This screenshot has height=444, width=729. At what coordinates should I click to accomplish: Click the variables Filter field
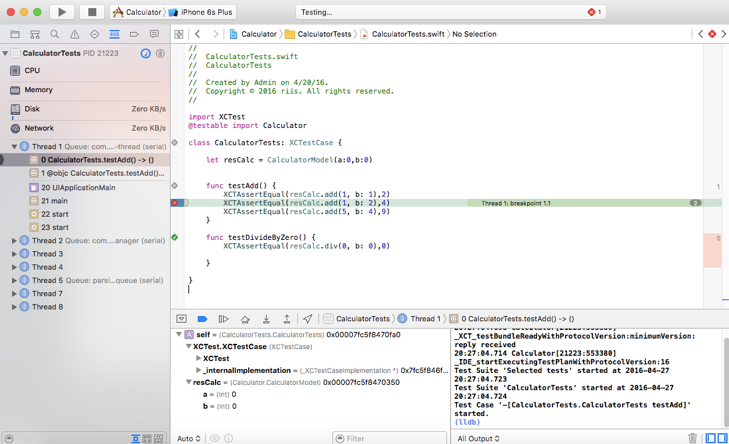pos(390,438)
